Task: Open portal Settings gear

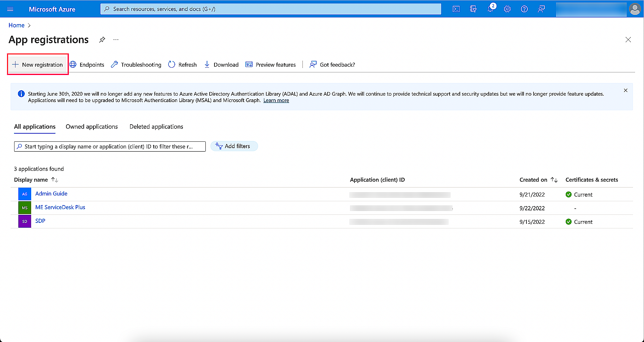Action: pos(507,9)
